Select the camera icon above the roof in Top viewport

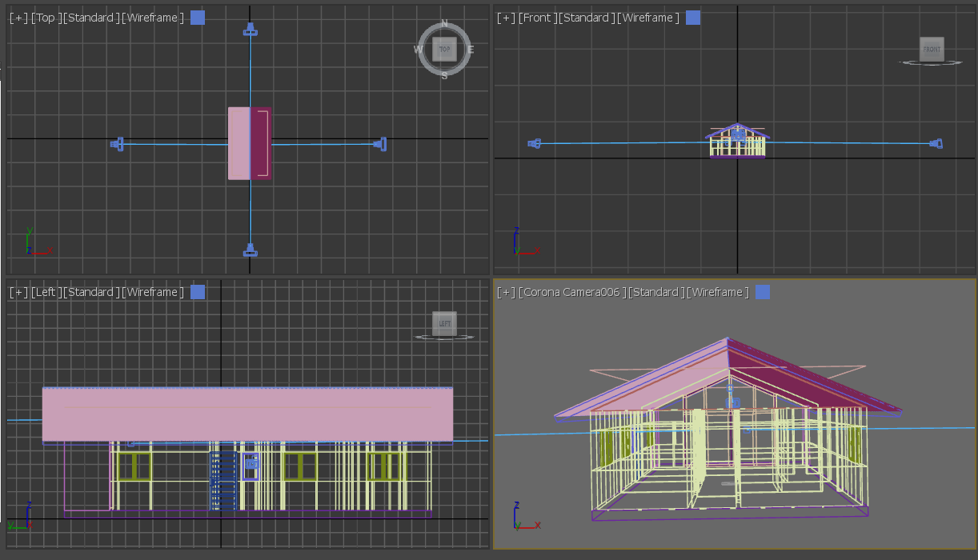click(x=251, y=30)
